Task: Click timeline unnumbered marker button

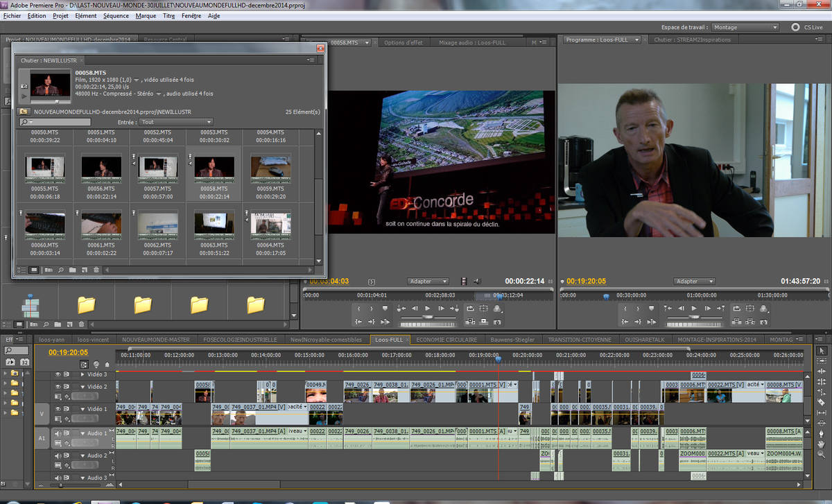Action: click(107, 364)
